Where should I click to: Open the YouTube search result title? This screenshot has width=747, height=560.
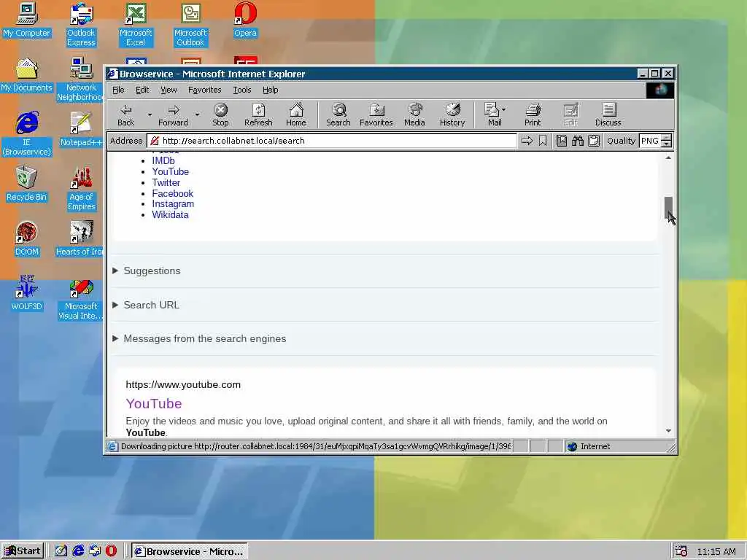[154, 403]
